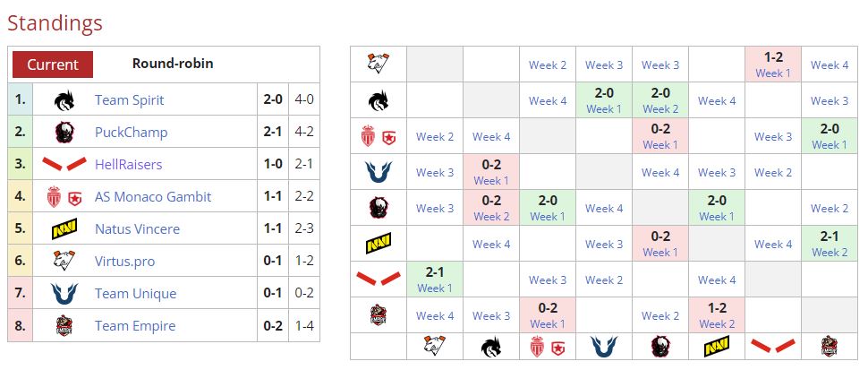Screen dimensions: 868x370
Task: Select Team Unique logo in crosstable's bottom row
Action: coord(604,347)
